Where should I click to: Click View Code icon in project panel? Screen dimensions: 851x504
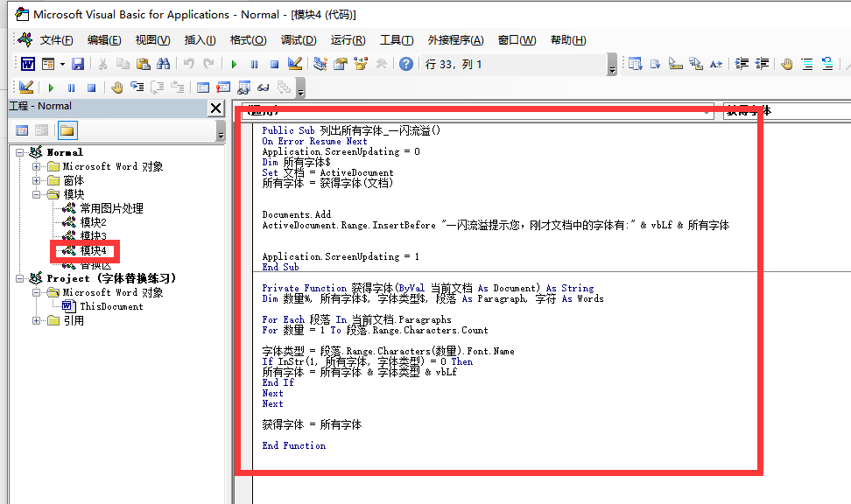point(22,130)
